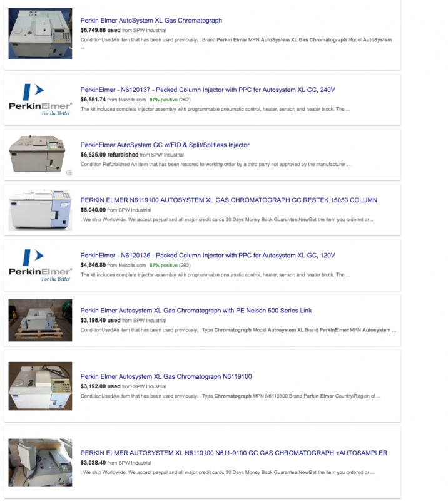This screenshot has width=448, height=501.
Task: Click the small badge icon on refurbished GC photo
Action: pyautogui.click(x=69, y=173)
